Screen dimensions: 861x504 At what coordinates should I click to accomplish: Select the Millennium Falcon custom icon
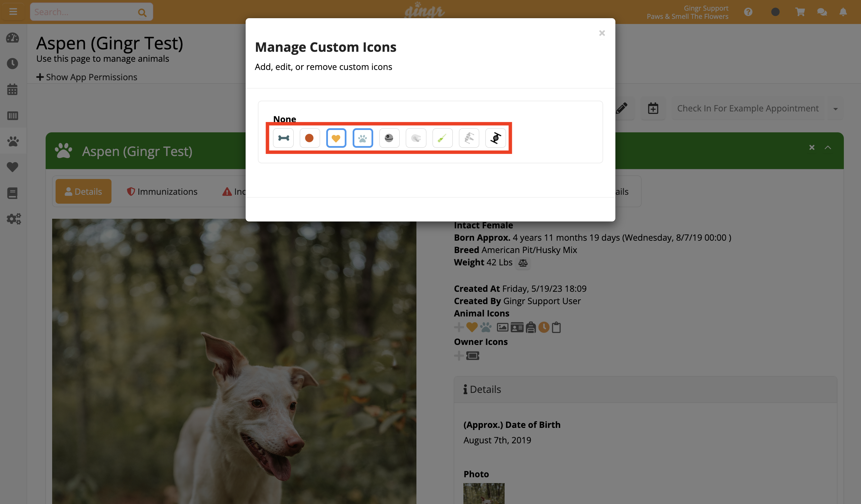coord(416,138)
